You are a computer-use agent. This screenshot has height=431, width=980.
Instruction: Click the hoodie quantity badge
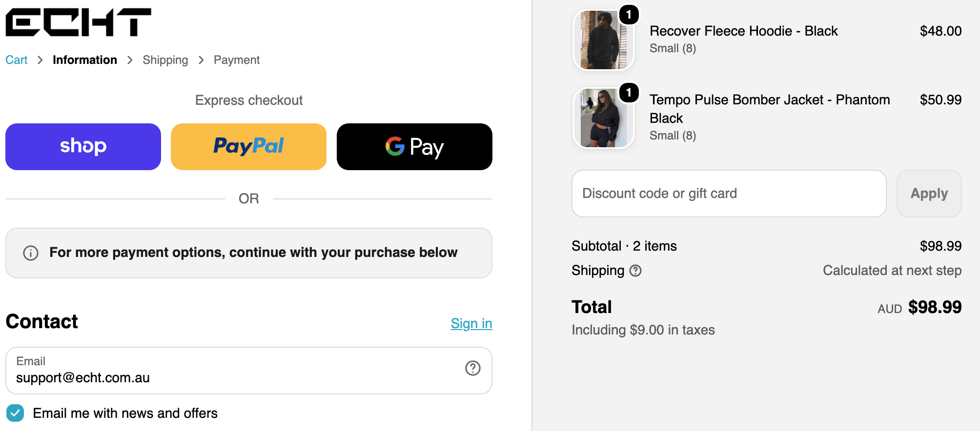tap(629, 15)
